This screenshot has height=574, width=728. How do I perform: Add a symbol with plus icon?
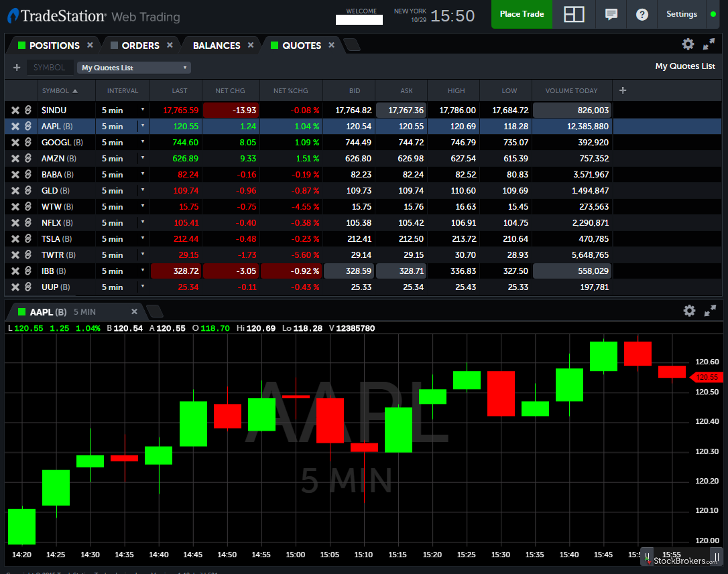pyautogui.click(x=17, y=68)
